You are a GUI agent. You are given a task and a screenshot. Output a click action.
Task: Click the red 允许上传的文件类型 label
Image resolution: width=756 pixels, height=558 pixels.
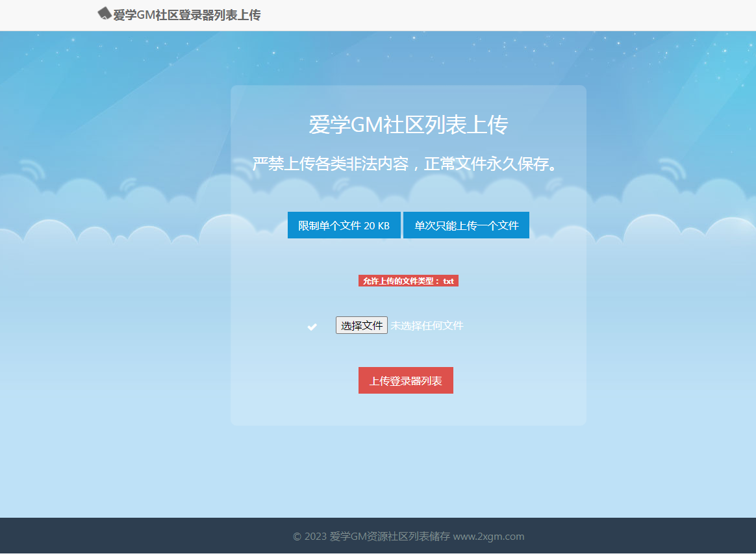401,281
